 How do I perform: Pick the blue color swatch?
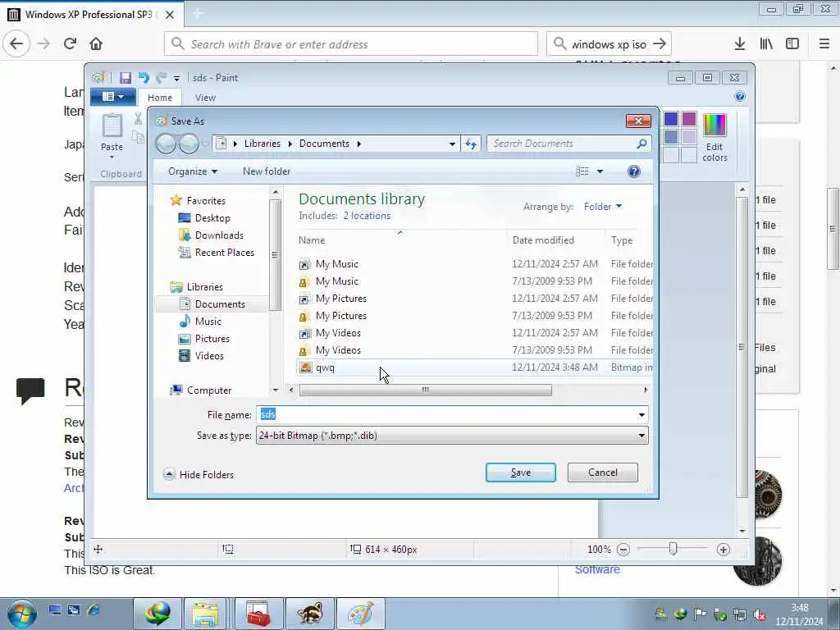[x=671, y=119]
